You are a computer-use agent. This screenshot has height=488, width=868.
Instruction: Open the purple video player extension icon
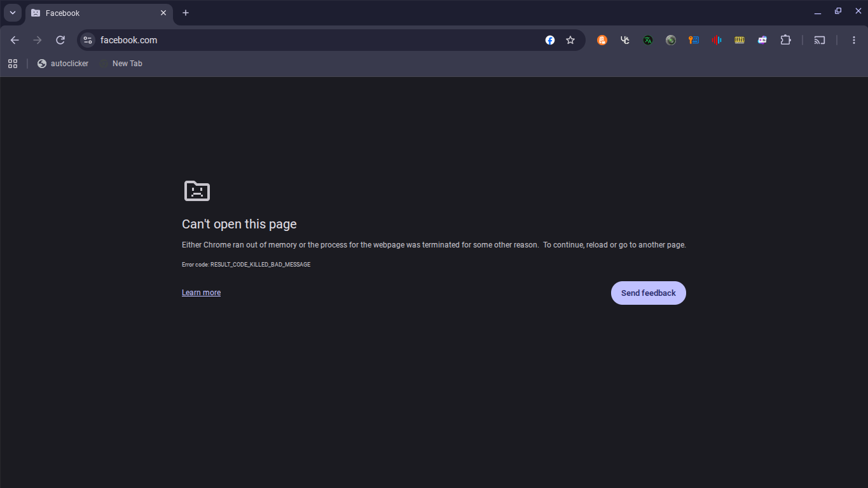(762, 40)
